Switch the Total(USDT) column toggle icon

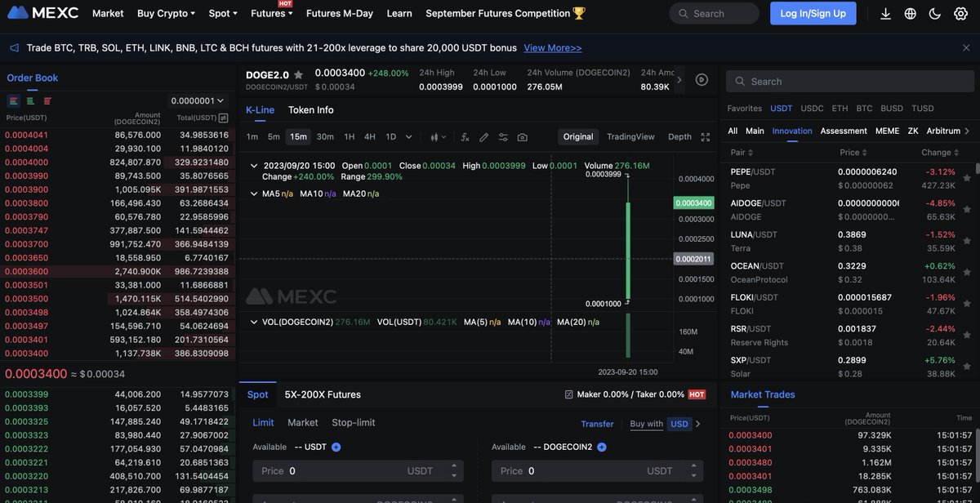[224, 118]
